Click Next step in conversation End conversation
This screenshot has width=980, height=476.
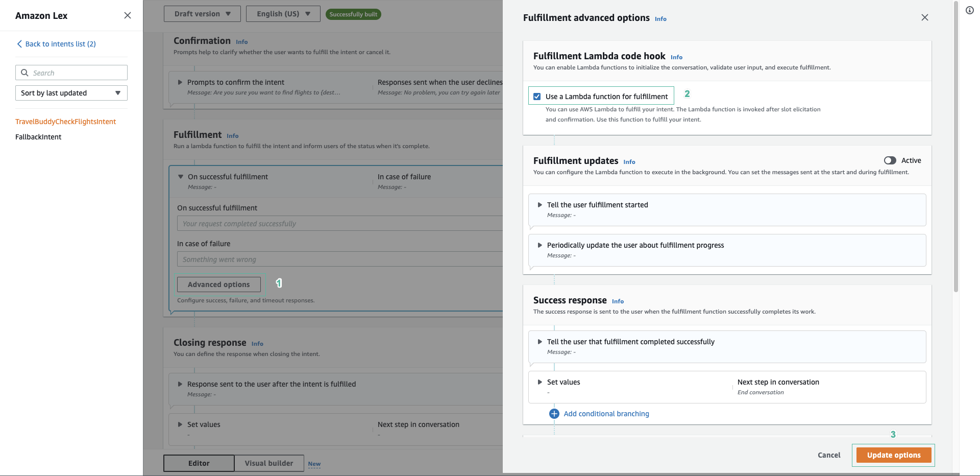tap(778, 387)
